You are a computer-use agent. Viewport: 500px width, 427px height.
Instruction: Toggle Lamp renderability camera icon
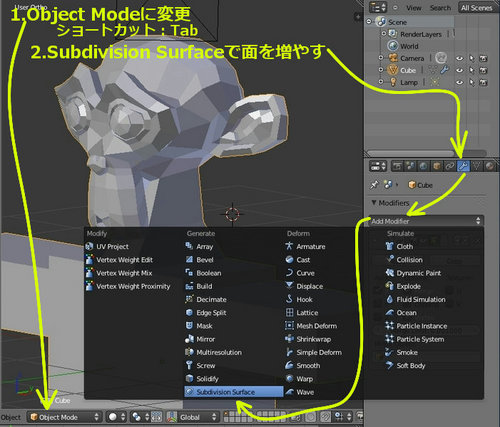(x=483, y=82)
